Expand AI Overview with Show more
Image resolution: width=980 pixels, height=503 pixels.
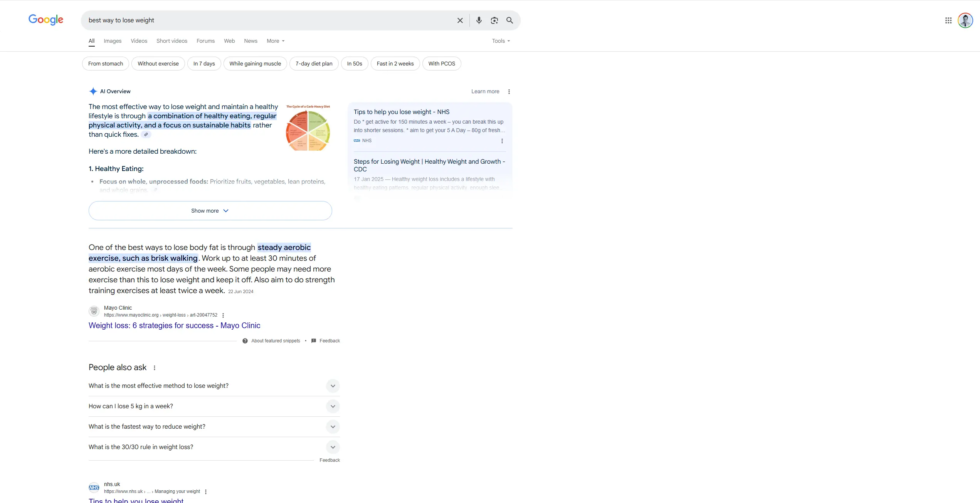(x=210, y=211)
